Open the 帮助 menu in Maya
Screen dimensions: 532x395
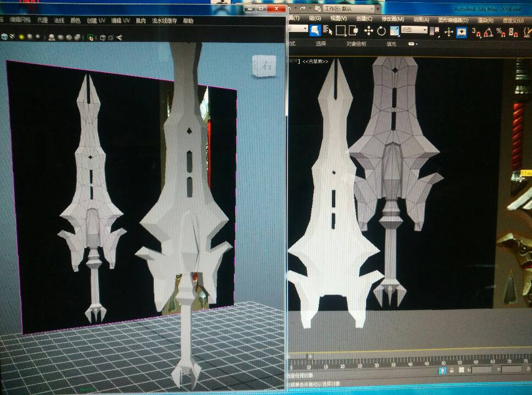click(x=189, y=21)
